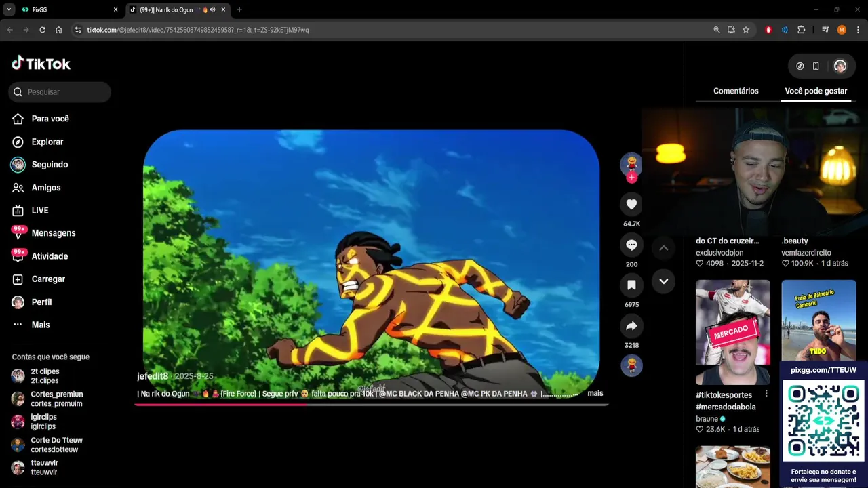This screenshot has height=488, width=868.
Task: Click the blue sound wave extension
Action: (x=785, y=30)
